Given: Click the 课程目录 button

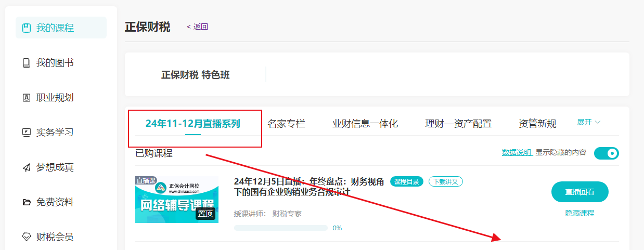Looking at the screenshot, I should [x=407, y=181].
